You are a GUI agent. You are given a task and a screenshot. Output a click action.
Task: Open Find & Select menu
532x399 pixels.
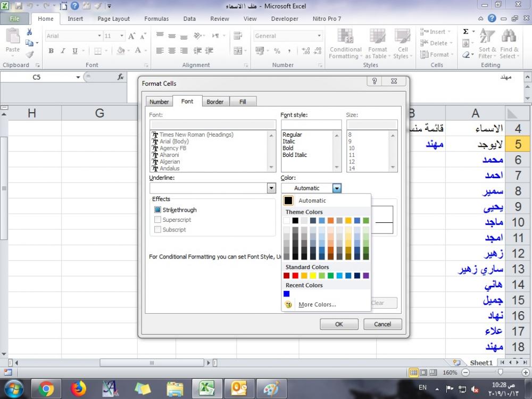point(509,44)
